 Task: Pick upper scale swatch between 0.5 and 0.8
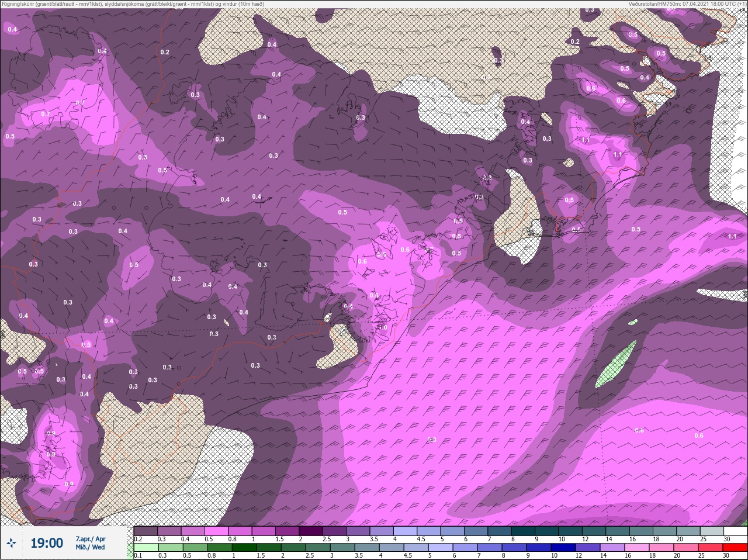216,531
